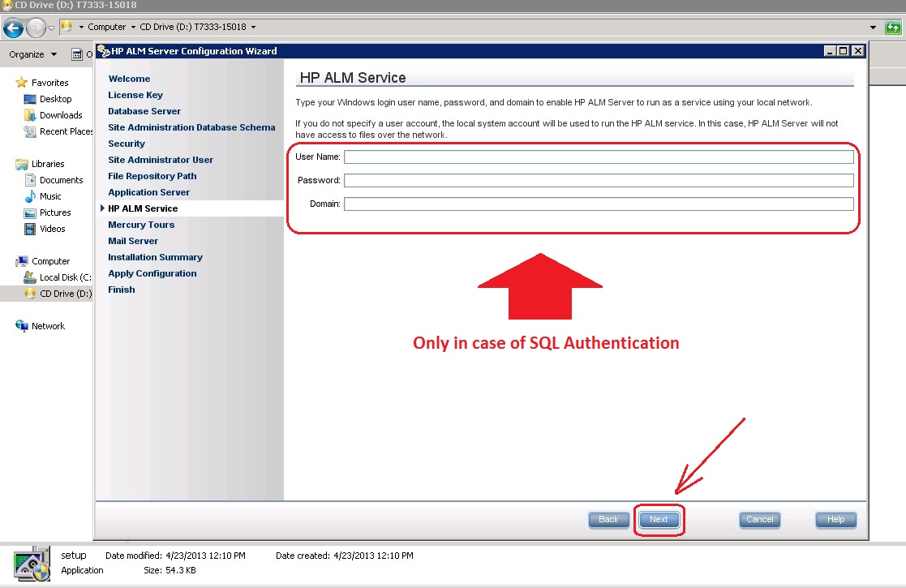Select the Finish step
906x588 pixels.
pyautogui.click(x=122, y=289)
